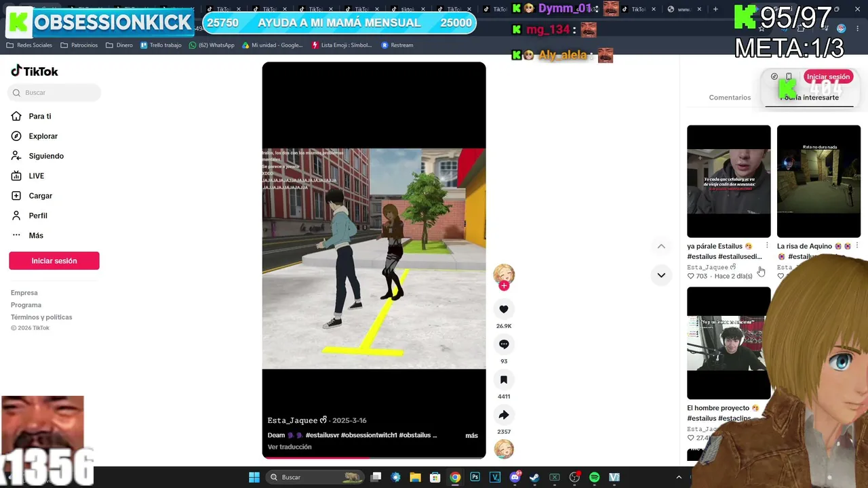Image resolution: width=868 pixels, height=488 pixels.
Task: Open OBS Studio from the taskbar
Action: click(x=574, y=477)
